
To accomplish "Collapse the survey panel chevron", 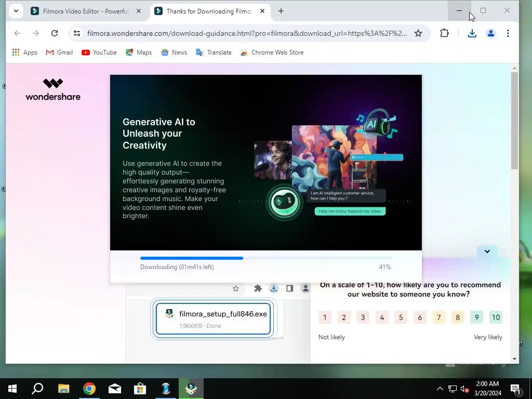I will click(x=487, y=251).
